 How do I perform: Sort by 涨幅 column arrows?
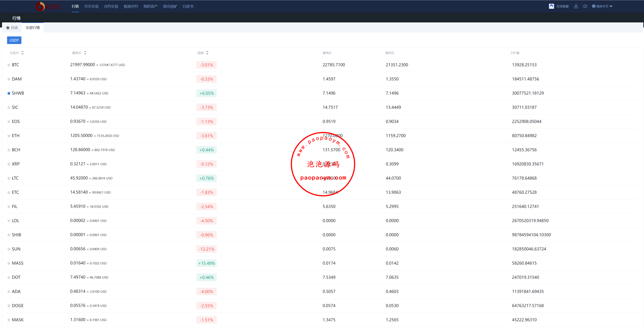point(207,53)
